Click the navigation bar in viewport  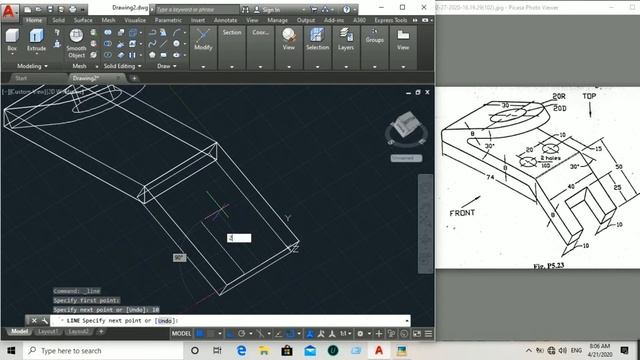click(425, 224)
